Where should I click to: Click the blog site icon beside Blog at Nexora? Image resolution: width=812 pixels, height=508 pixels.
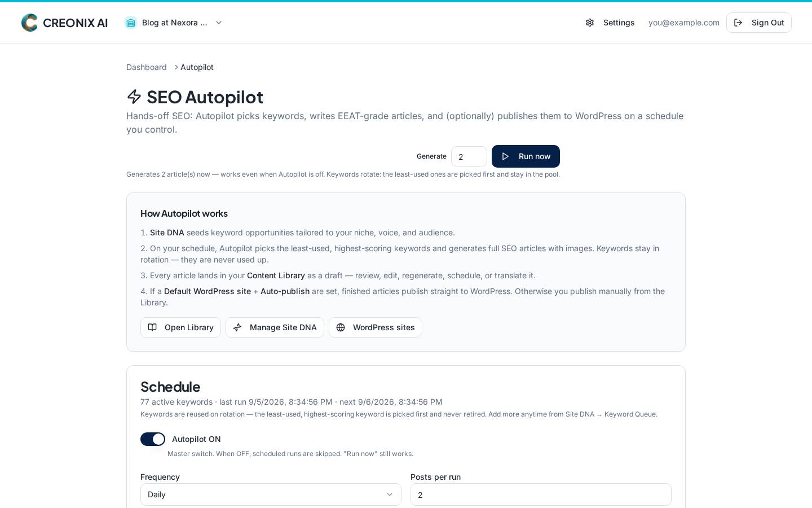pos(131,23)
